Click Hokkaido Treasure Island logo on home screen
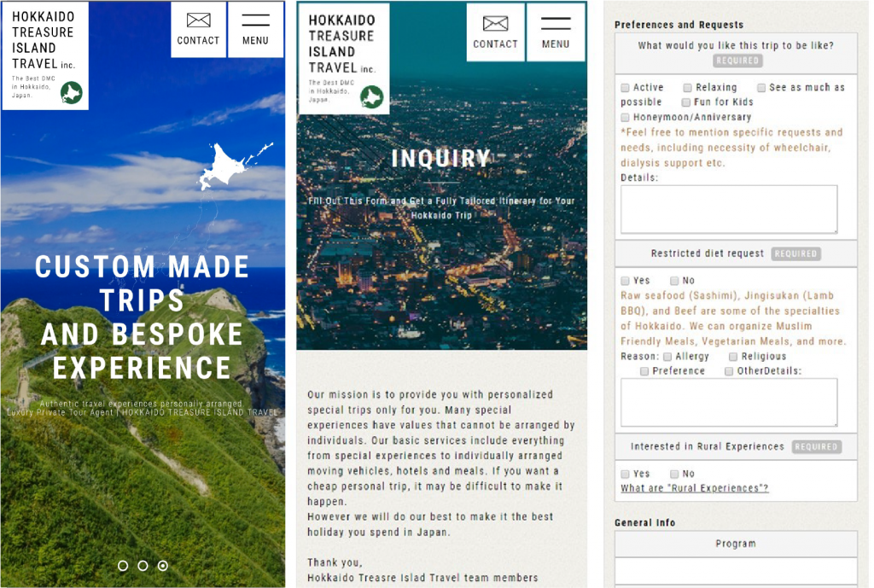This screenshot has height=588, width=874. point(45,55)
